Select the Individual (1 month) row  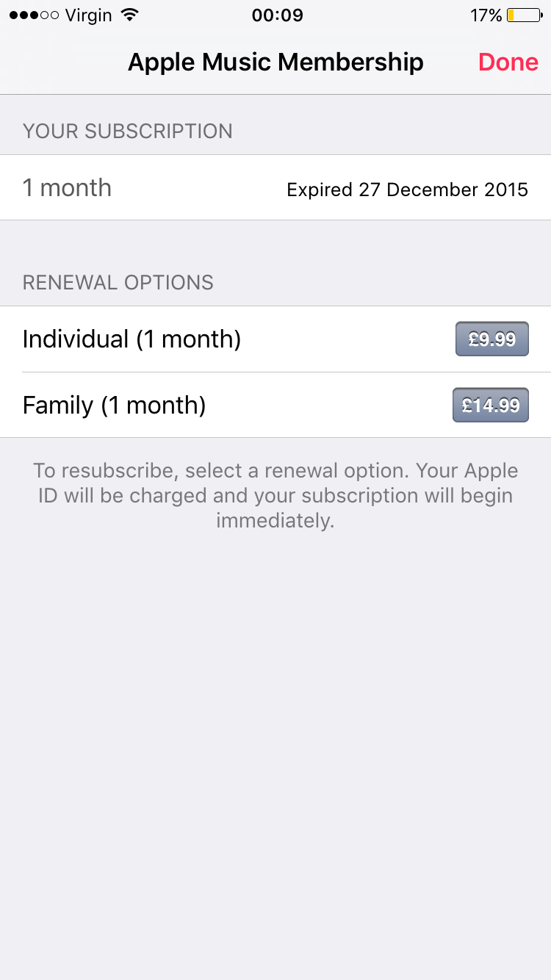[275, 339]
